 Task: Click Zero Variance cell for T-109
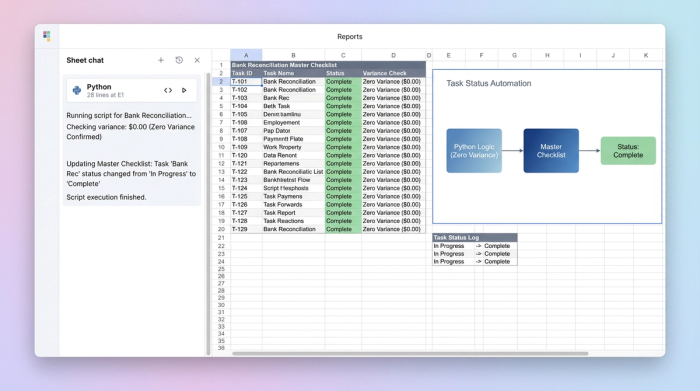[393, 147]
